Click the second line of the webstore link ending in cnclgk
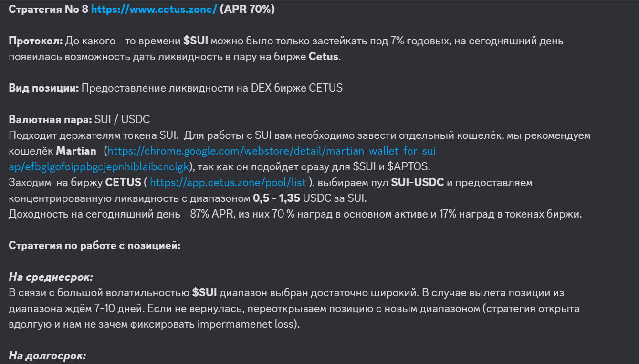Image resolution: width=639 pixels, height=364 pixels. [x=99, y=167]
